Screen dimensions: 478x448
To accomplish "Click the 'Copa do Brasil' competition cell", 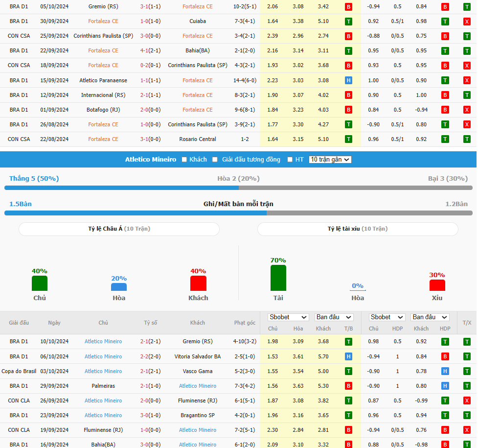I will (x=19, y=371).
